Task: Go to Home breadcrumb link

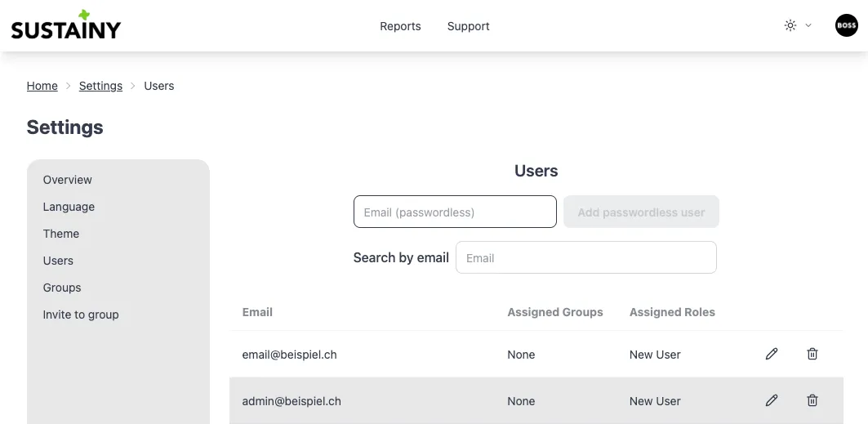Action: 42,86
